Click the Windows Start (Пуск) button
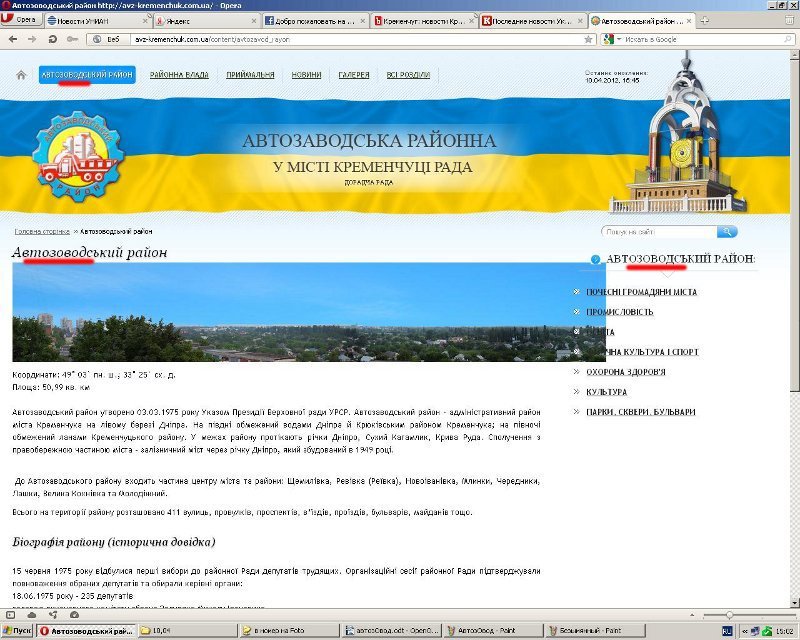Viewport: 800px width, 640px height. pyautogui.click(x=16, y=631)
